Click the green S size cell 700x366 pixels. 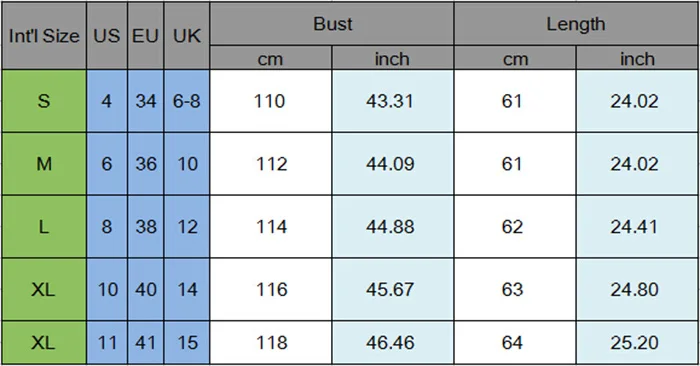tap(44, 101)
